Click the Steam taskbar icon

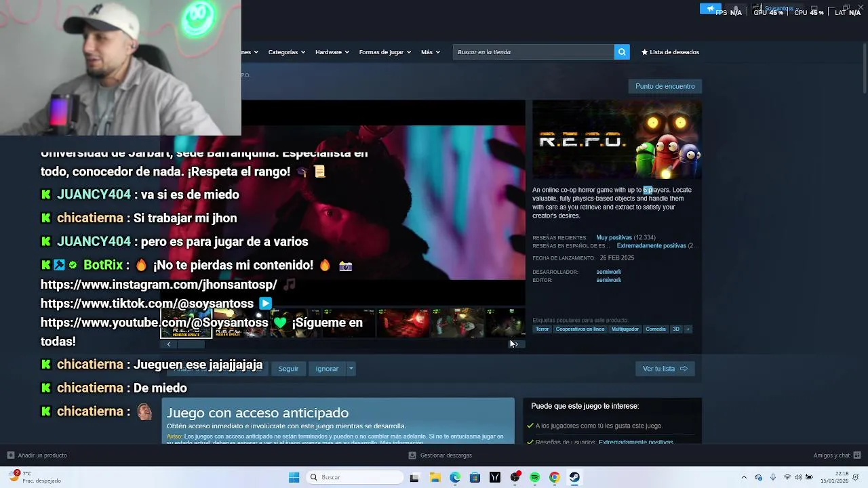click(x=574, y=477)
